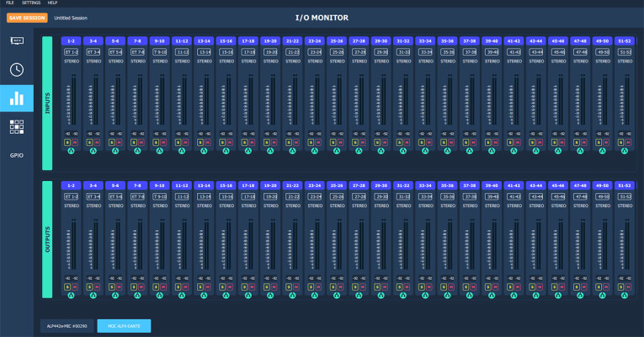Open the routing matrix grid icon
644x337 pixels.
[16, 127]
